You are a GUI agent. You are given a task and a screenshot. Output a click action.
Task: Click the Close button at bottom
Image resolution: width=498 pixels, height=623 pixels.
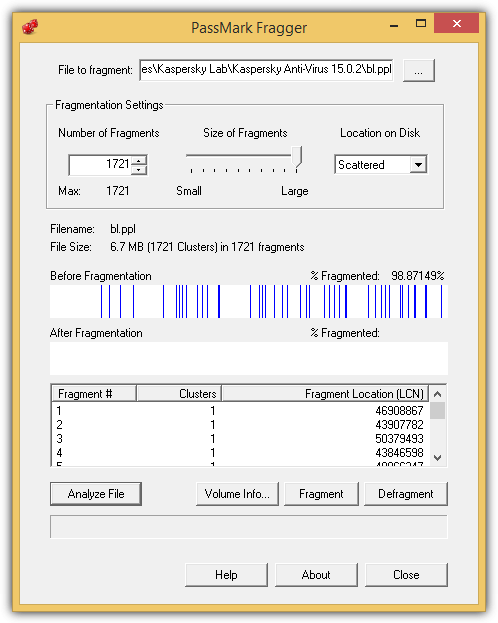[406, 575]
